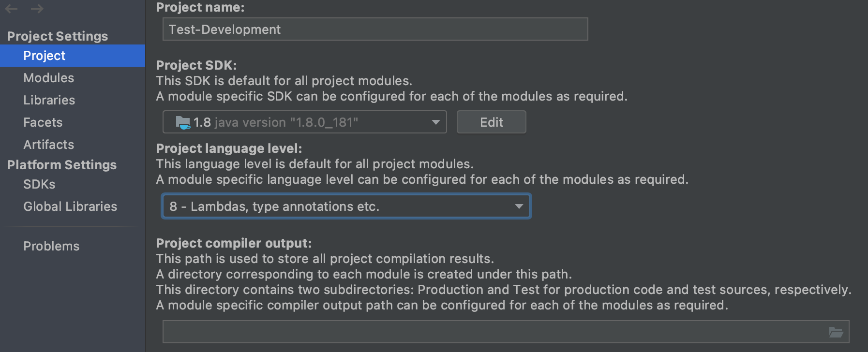
Task: Click the Project name text field
Action: pos(375,29)
